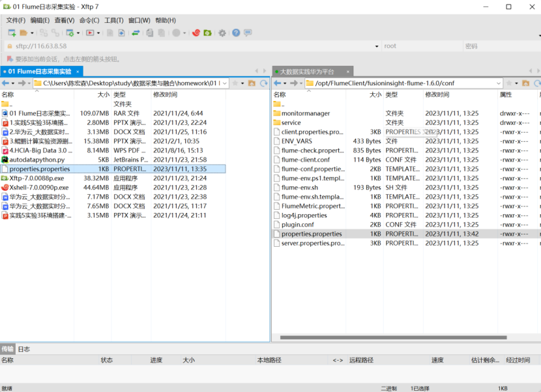Sort local files by 修改时间 column

[188, 94]
